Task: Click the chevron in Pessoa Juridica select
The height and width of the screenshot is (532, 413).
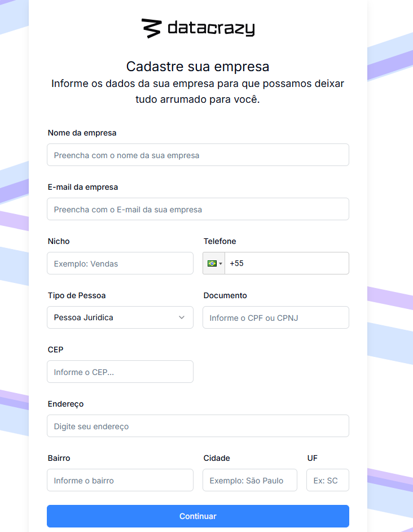Action: pyautogui.click(x=182, y=317)
